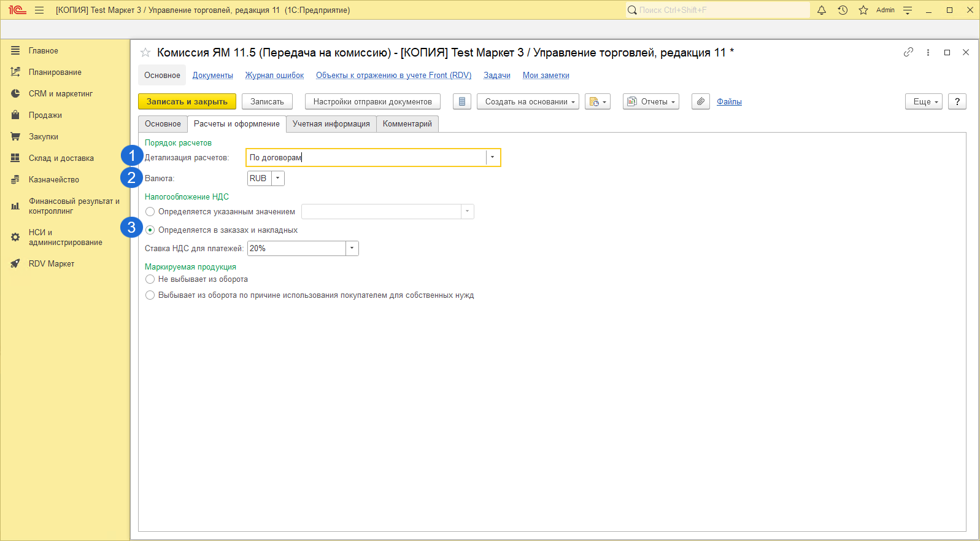Open the Закупки cart icon
Screen dimensions: 980x541
[x=15, y=137]
